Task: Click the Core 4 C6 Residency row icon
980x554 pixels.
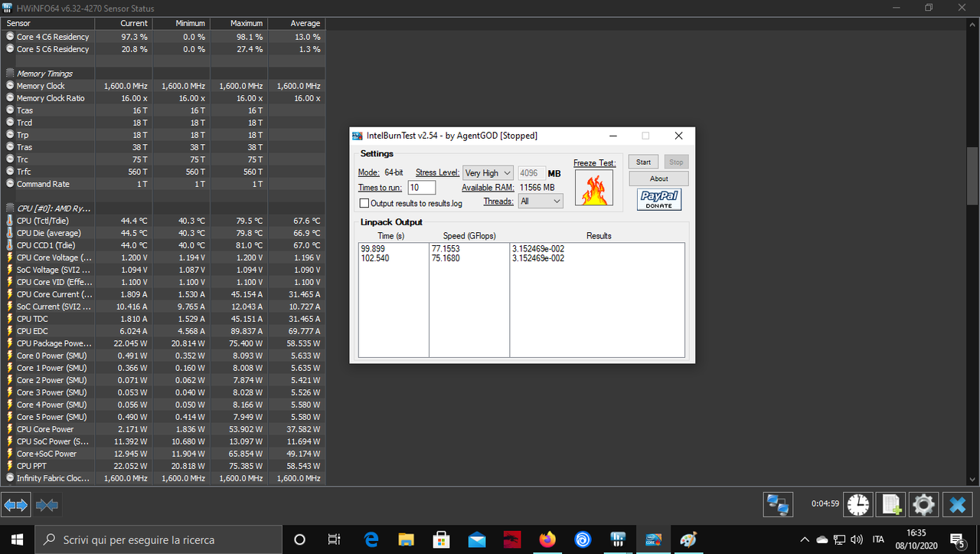Action: (10, 37)
